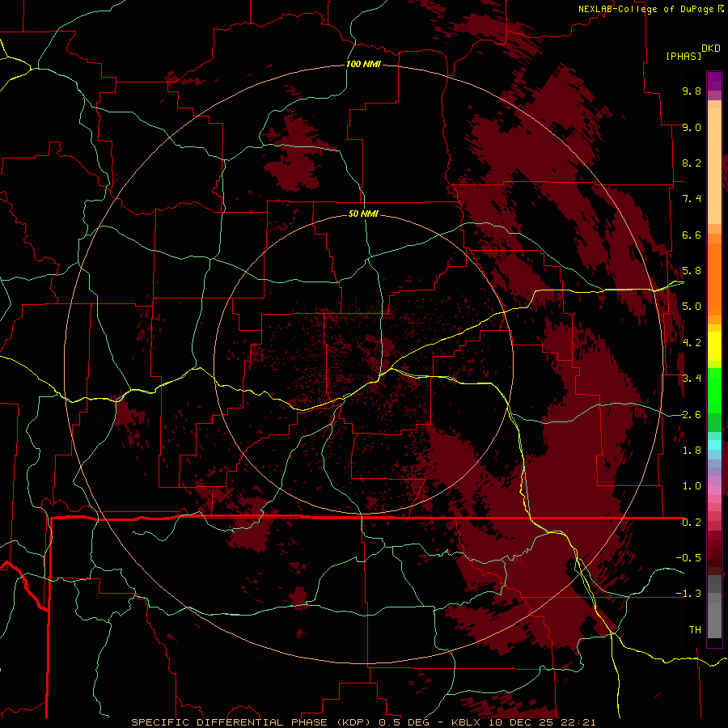Image resolution: width=728 pixels, height=728 pixels.
Task: Click the 6.6 value on the color scale
Action: 692,235
